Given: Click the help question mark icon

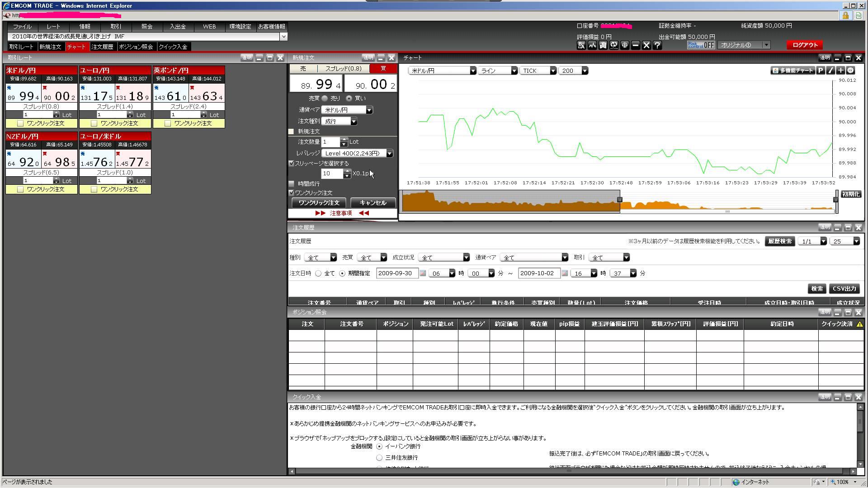Looking at the screenshot, I should [657, 45].
